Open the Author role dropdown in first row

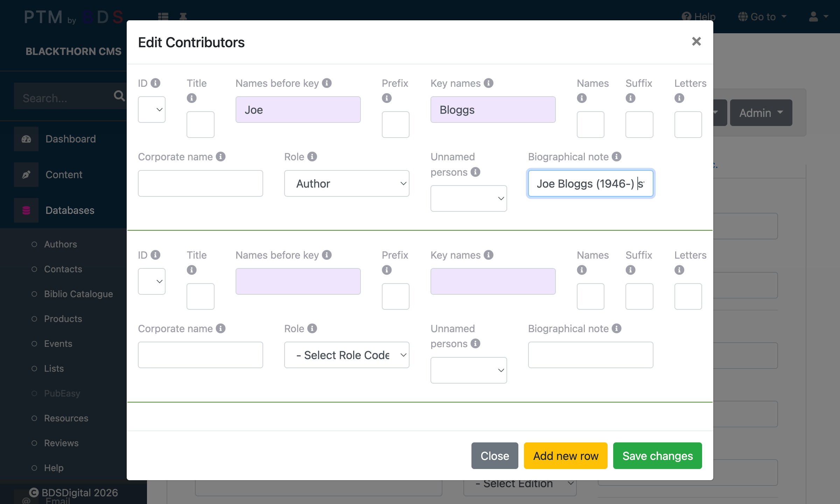pyautogui.click(x=346, y=183)
